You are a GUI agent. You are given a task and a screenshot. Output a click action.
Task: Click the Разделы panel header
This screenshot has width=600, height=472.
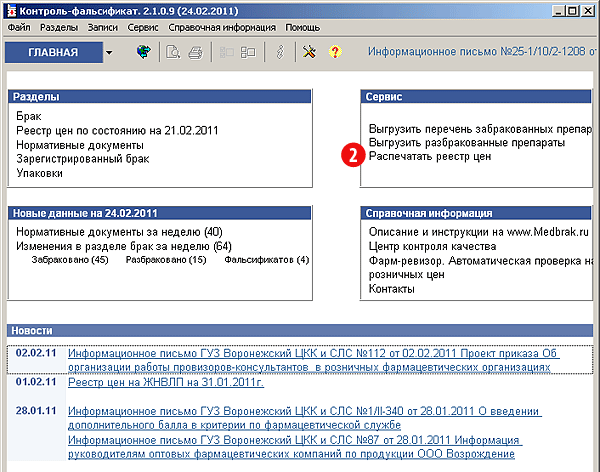160,97
